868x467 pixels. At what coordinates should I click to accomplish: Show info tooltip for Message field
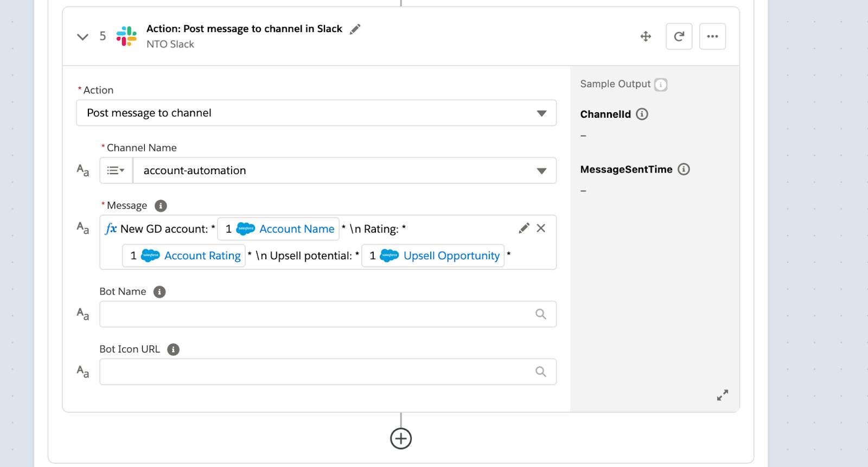tap(161, 206)
